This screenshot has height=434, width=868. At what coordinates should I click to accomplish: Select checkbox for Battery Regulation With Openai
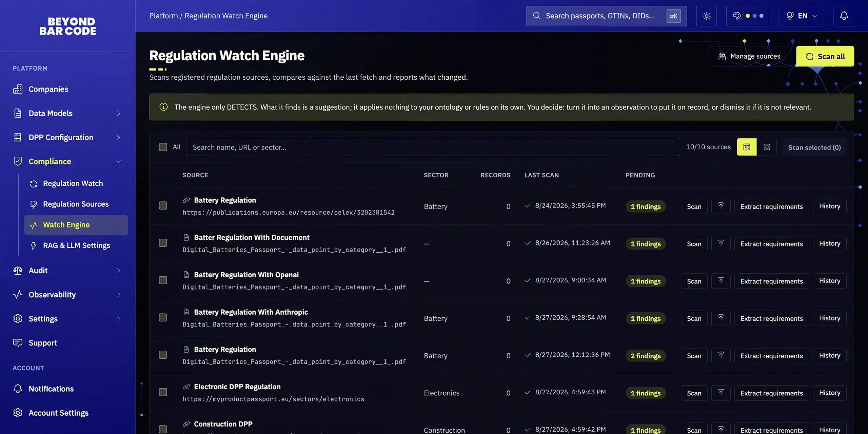coord(163,280)
